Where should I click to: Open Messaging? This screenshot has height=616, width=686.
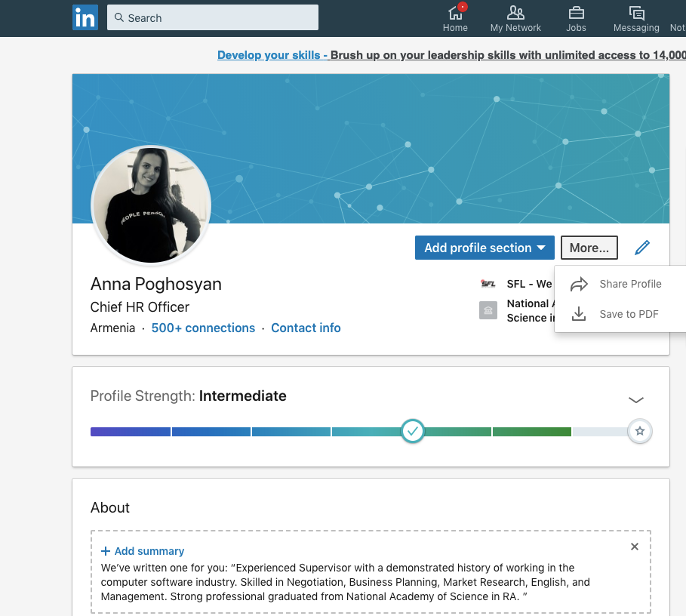click(636, 18)
